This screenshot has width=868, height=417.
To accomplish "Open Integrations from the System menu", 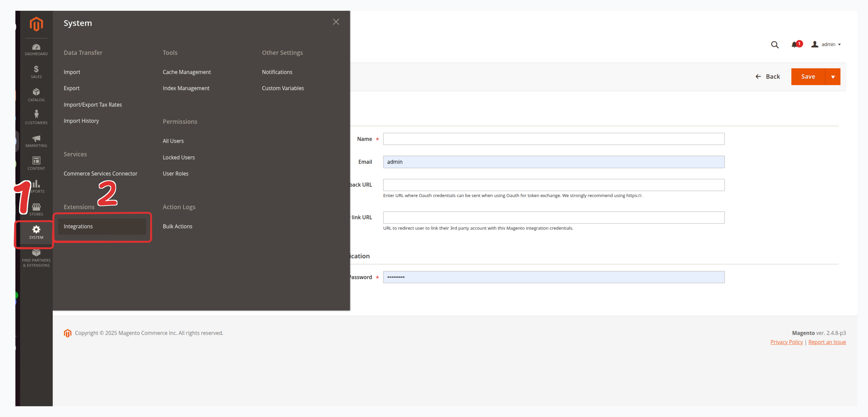I will [x=78, y=226].
